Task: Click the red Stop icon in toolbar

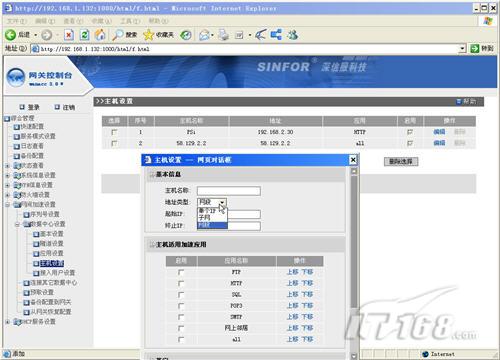Action: 69,35
